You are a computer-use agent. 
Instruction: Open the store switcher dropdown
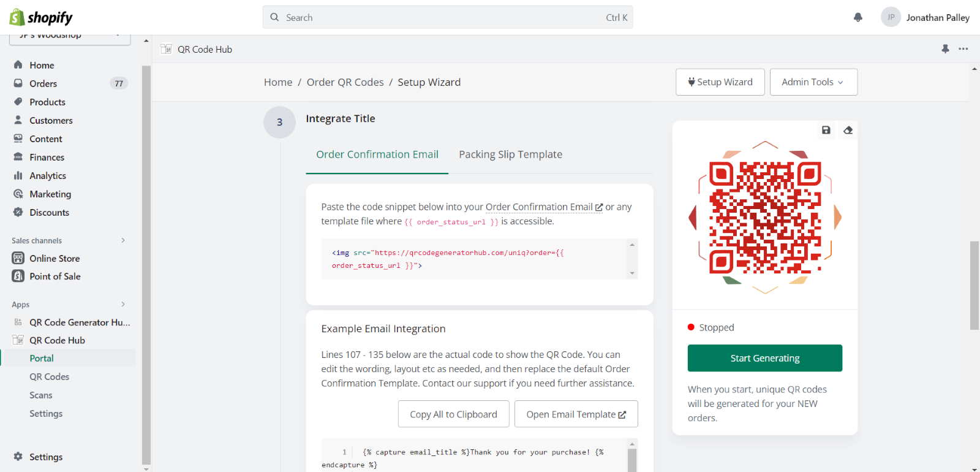(70, 39)
